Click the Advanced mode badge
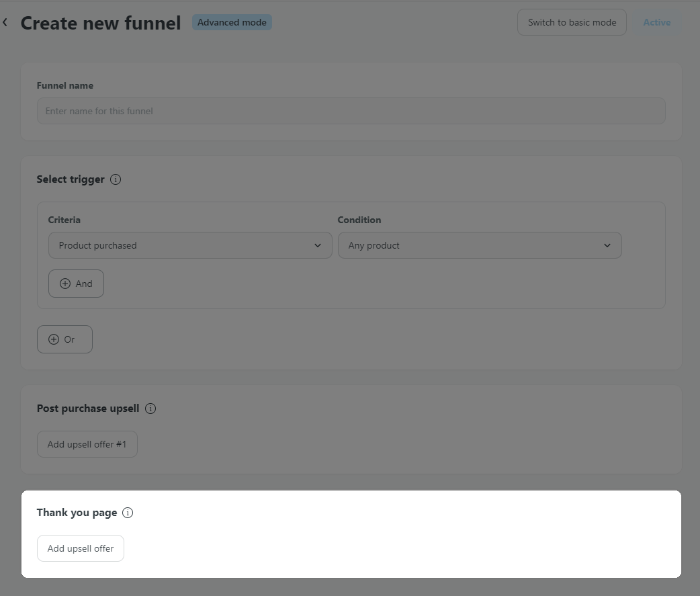This screenshot has height=596, width=700. [232, 22]
